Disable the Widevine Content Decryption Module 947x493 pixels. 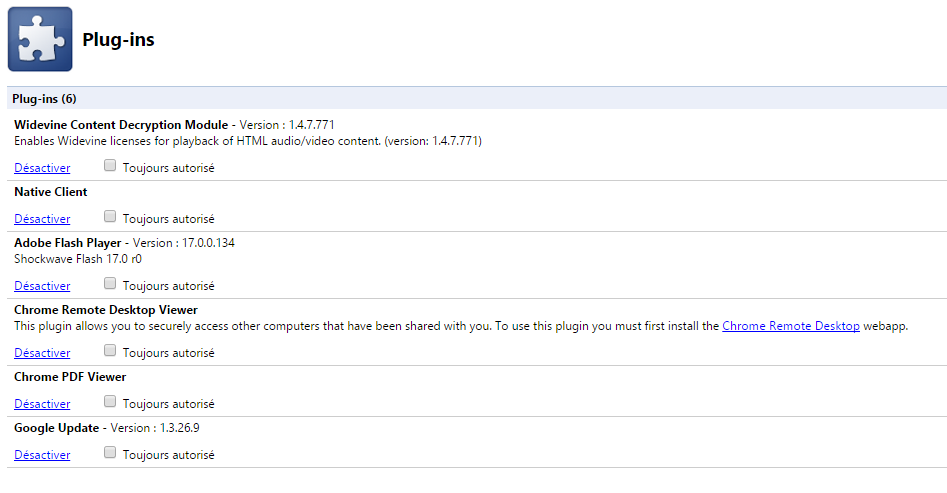(42, 168)
